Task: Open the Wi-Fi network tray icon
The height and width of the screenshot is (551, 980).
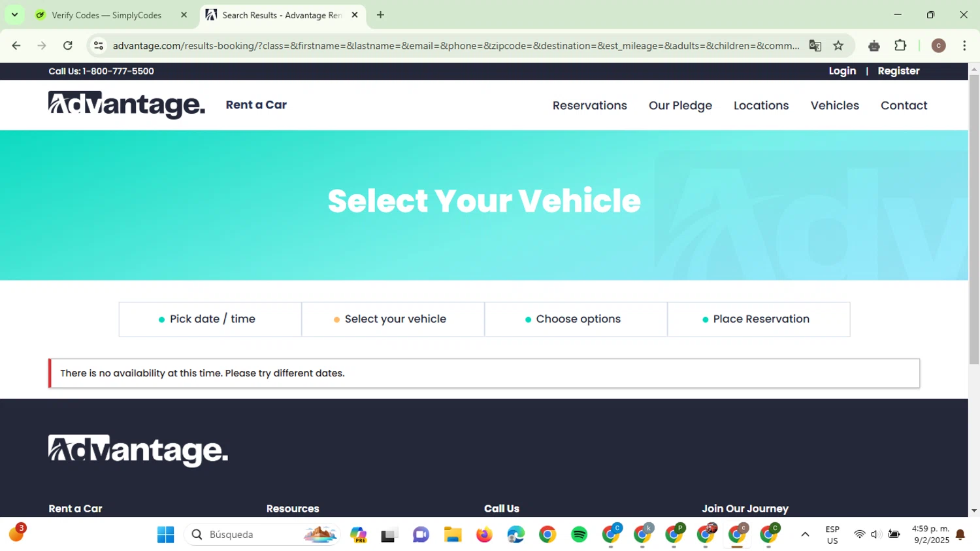Action: 860,535
